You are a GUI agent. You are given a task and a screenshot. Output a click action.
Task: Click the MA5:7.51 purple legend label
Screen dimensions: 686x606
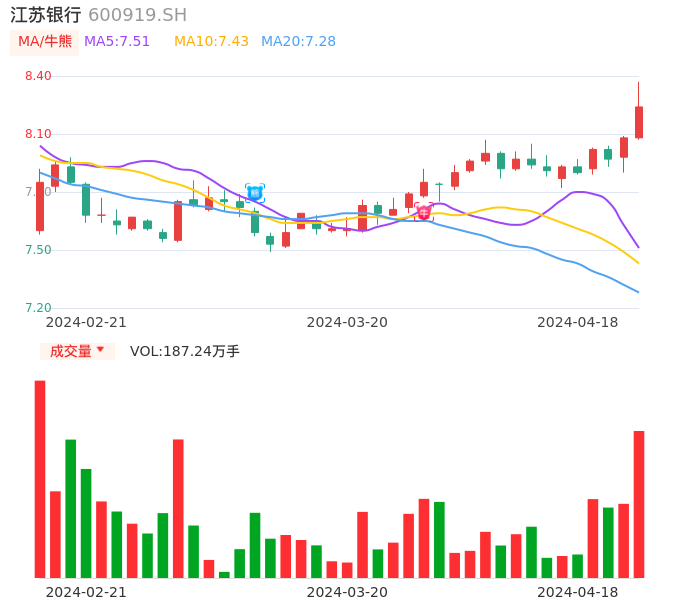[117, 42]
